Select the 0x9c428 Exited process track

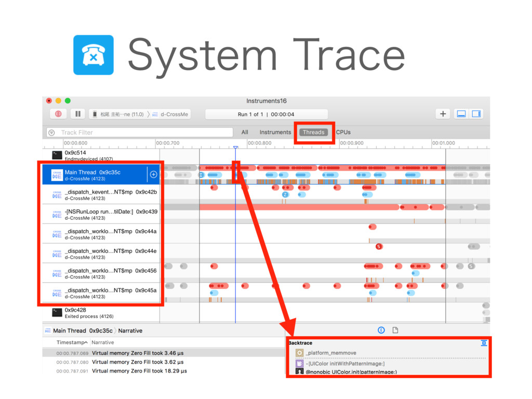tap(101, 313)
